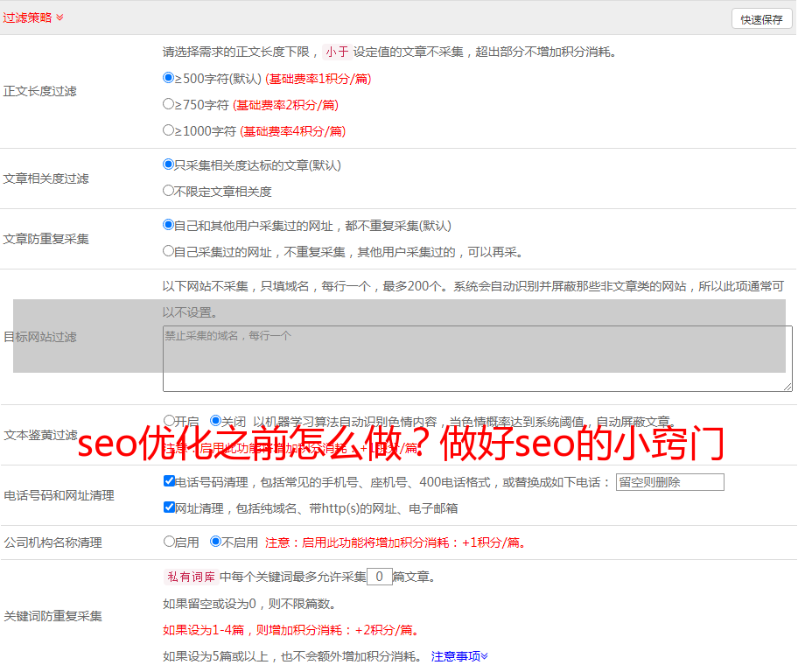Viewport: 798px width, 672px height.
Task: Click the 私有词库 tag
Action: [191, 577]
